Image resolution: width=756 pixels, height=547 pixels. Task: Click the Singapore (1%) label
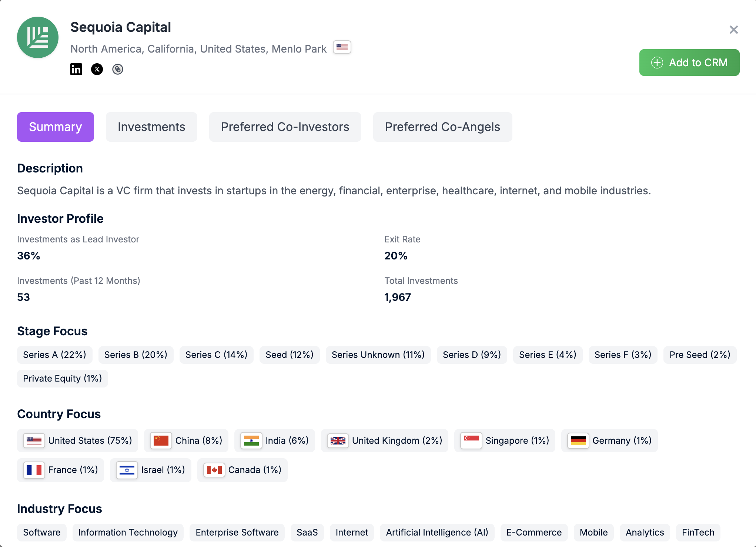(518, 441)
